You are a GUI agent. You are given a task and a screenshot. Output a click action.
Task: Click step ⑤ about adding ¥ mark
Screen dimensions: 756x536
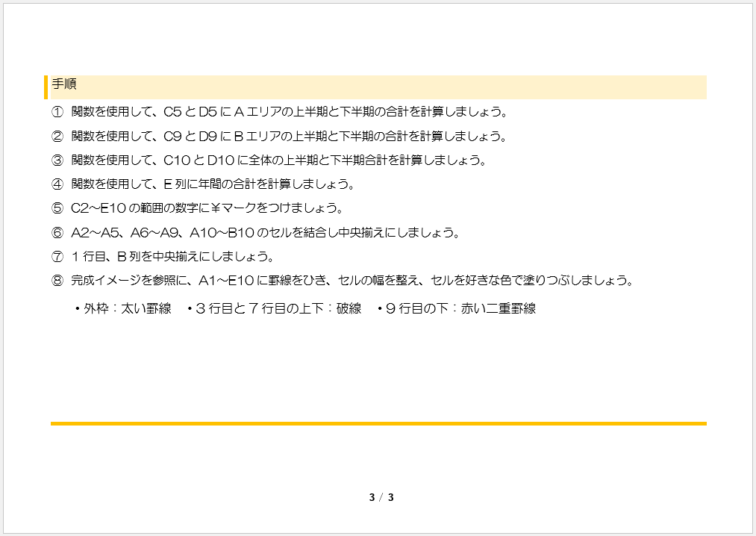click(x=198, y=208)
